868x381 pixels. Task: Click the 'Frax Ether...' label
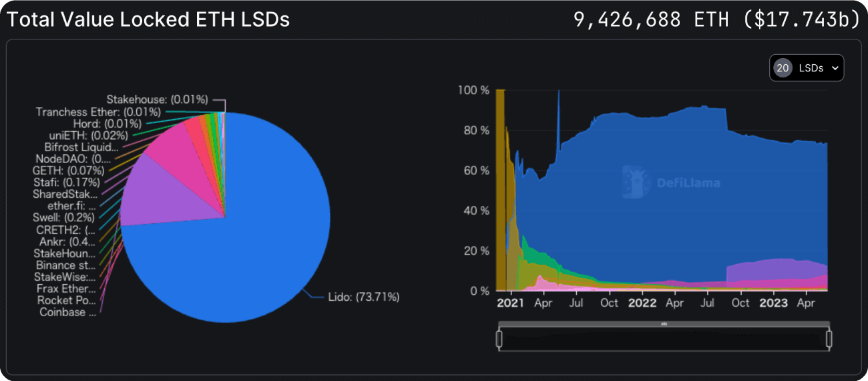click(65, 289)
